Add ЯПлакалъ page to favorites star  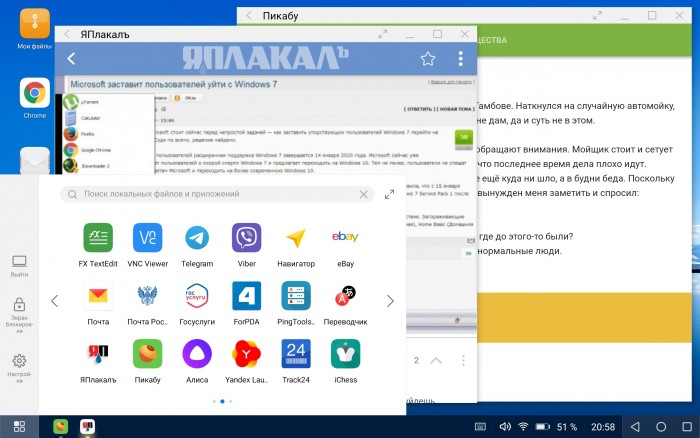pos(428,58)
